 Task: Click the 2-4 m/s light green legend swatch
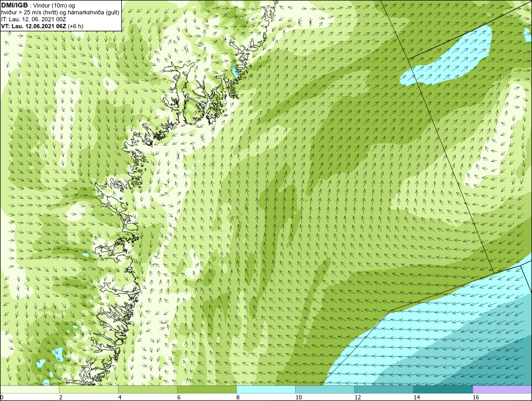point(88,389)
